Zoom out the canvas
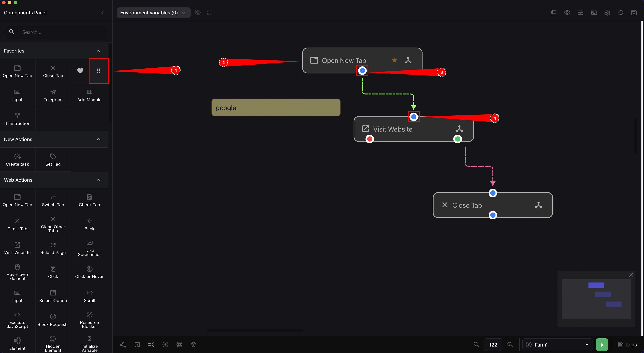This screenshot has height=353, width=644. tap(476, 344)
